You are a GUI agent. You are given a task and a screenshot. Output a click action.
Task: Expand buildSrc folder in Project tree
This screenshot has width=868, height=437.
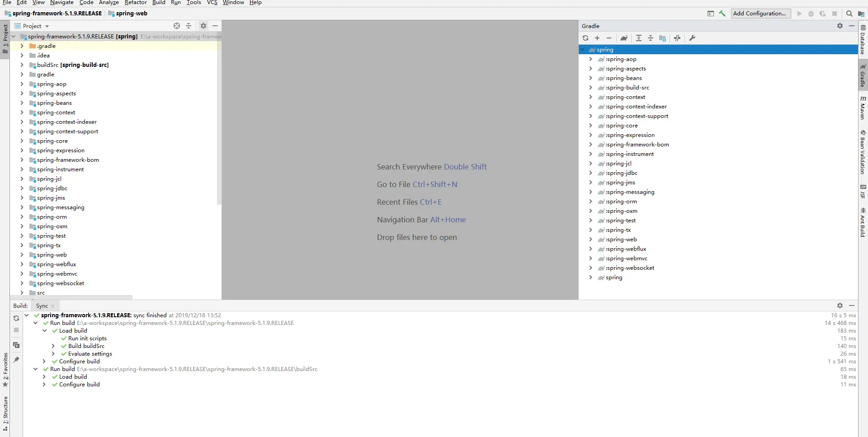pos(22,65)
